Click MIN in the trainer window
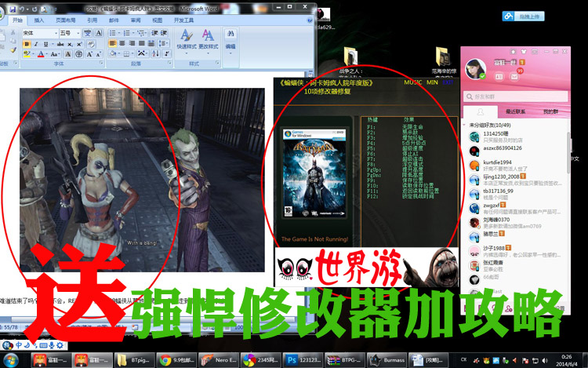 pos(432,82)
